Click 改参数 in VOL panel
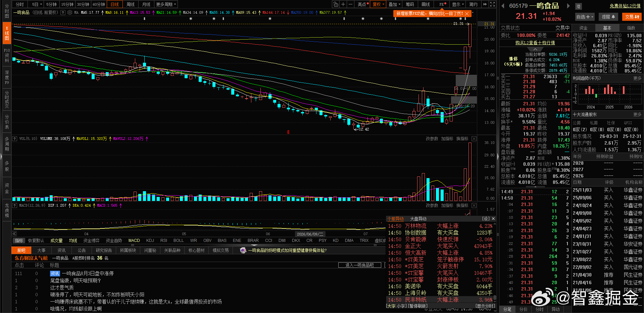The height and width of the screenshot is (313, 644). click(x=432, y=139)
